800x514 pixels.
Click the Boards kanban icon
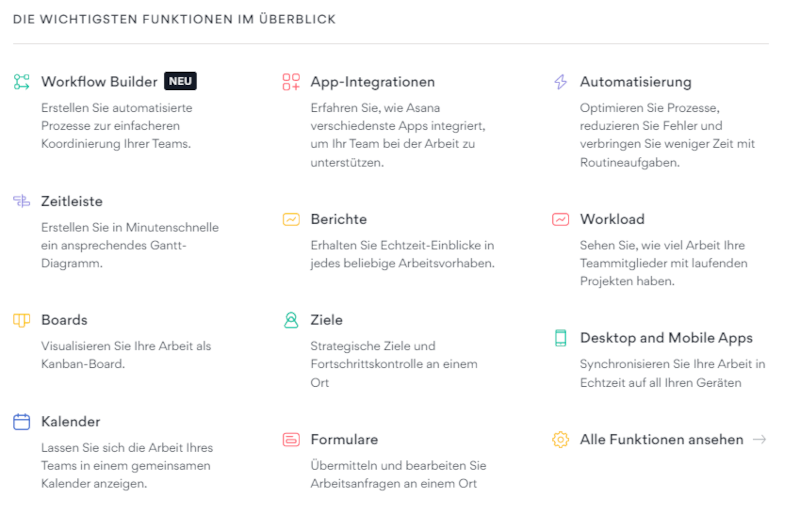[22, 320]
